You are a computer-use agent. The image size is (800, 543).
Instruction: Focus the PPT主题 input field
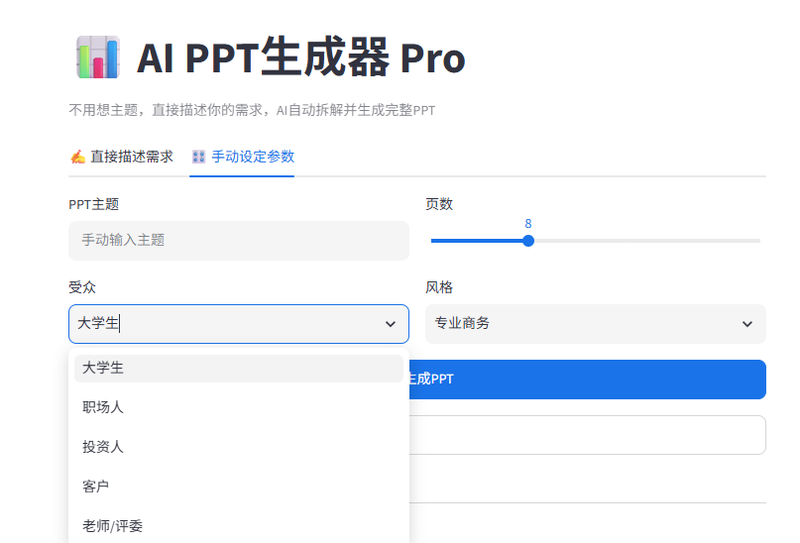pyautogui.click(x=239, y=240)
